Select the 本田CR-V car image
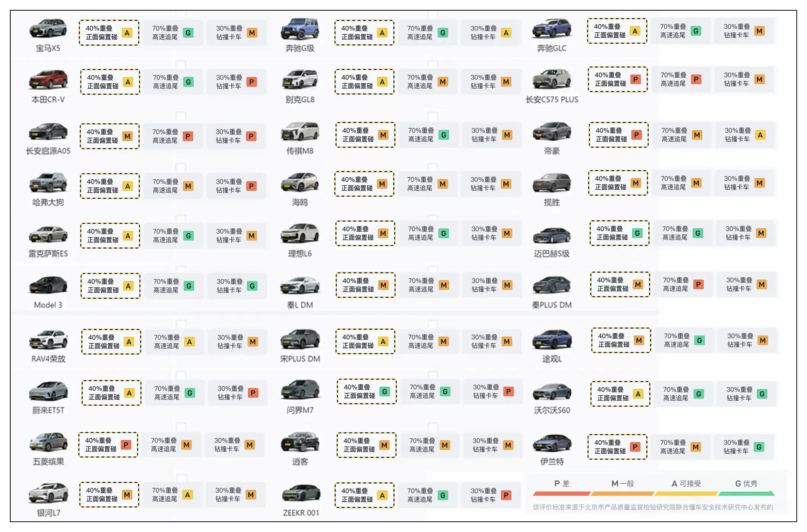This screenshot has width=807, height=532. [48, 80]
